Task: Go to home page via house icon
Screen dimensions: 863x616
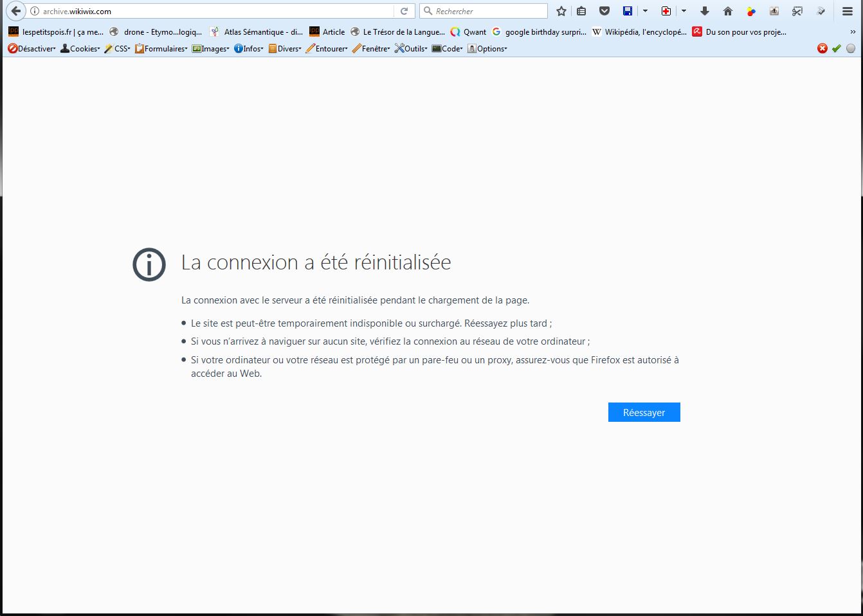Action: (x=728, y=11)
